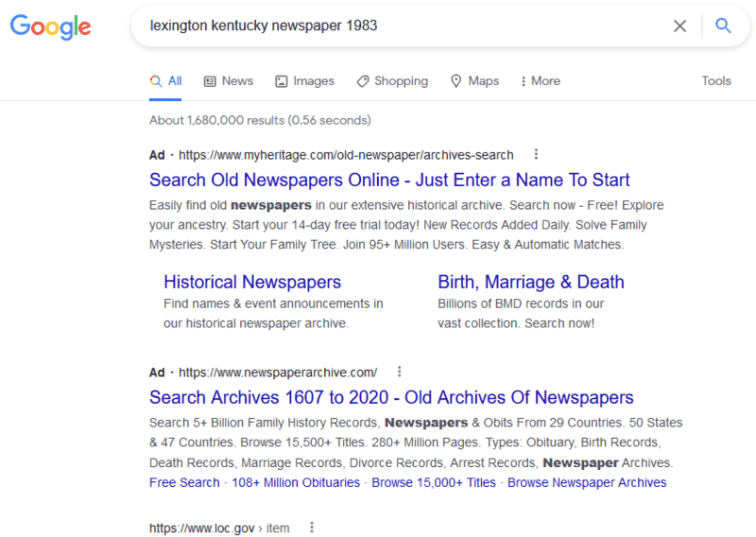
Task: Follow the 'Browse Newspaper Archives' link
Action: click(x=587, y=482)
